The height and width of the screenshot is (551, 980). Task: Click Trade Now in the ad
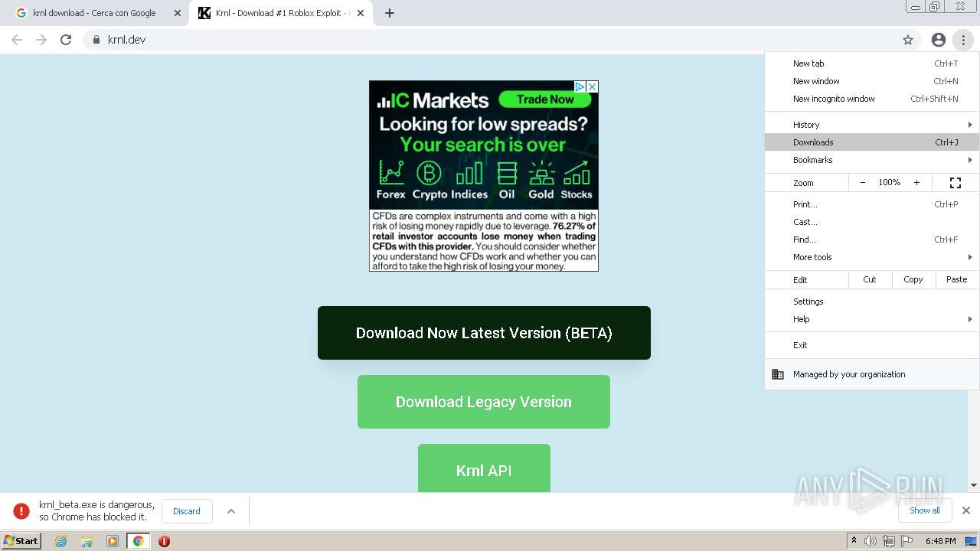pyautogui.click(x=545, y=99)
